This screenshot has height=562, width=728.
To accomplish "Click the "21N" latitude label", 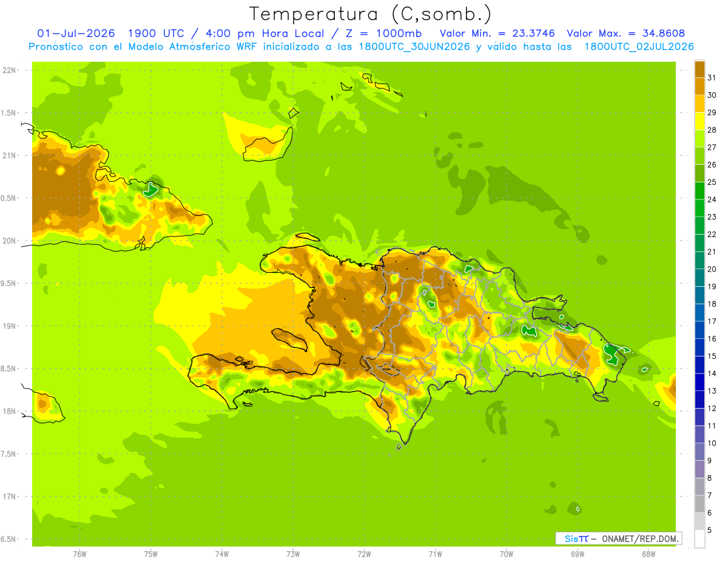I will pos(8,156).
